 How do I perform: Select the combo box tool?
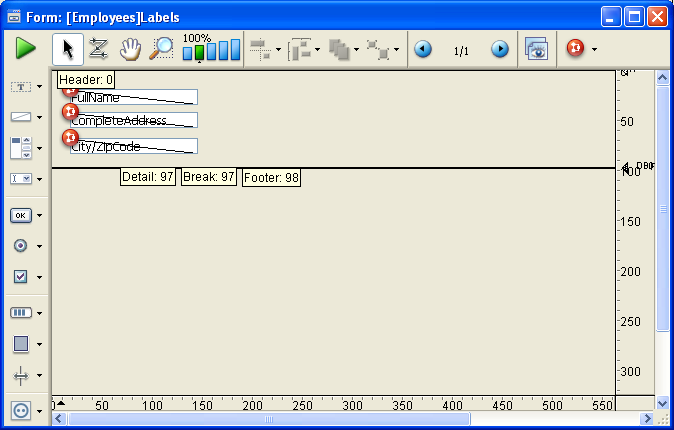point(21,178)
